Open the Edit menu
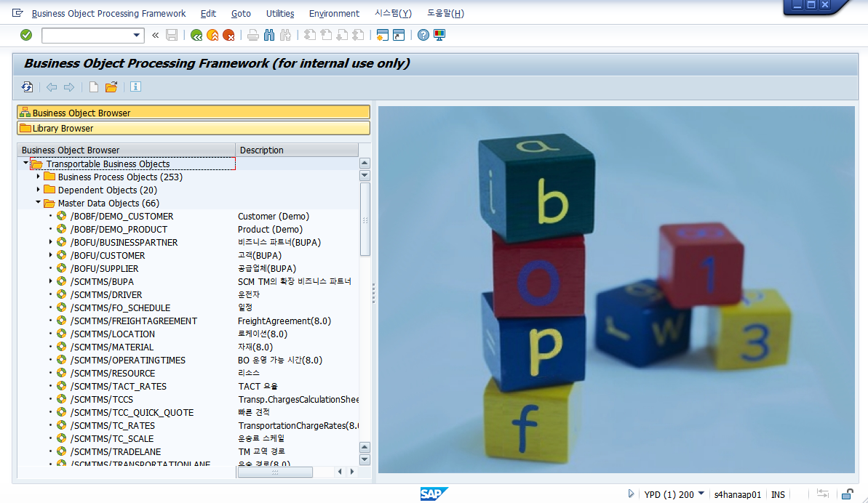868x503 pixels. click(x=208, y=13)
